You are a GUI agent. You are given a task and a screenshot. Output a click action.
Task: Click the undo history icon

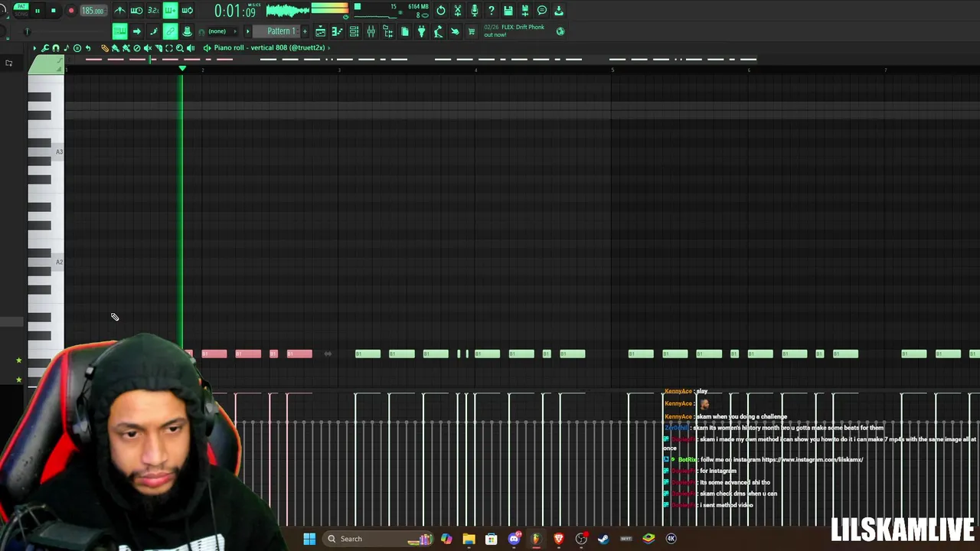(x=441, y=11)
